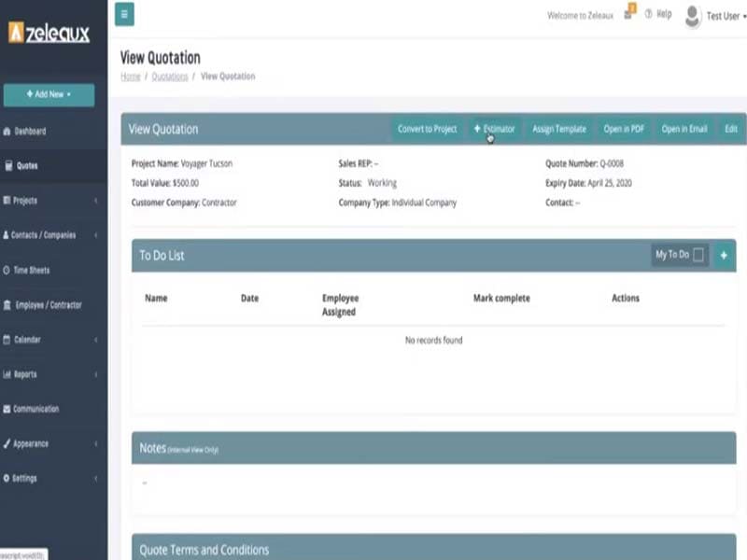
Task: Add a to-do item with plus icon
Action: (724, 255)
